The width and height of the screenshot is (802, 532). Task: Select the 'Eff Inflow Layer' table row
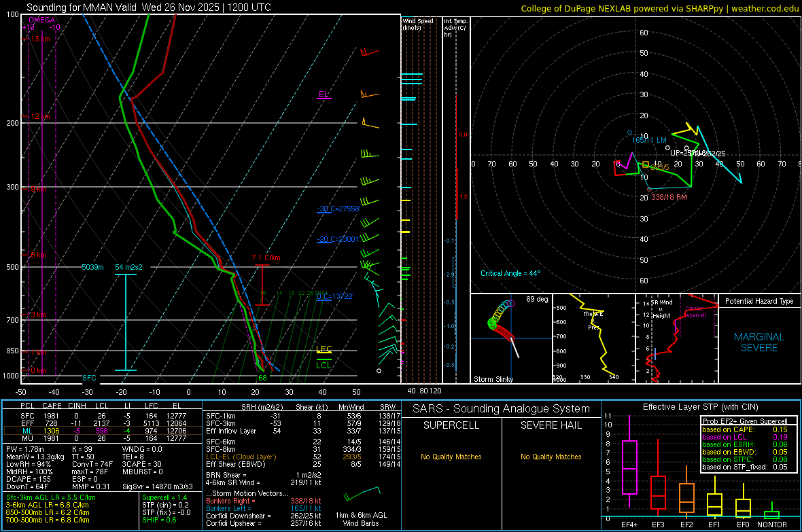click(x=303, y=431)
